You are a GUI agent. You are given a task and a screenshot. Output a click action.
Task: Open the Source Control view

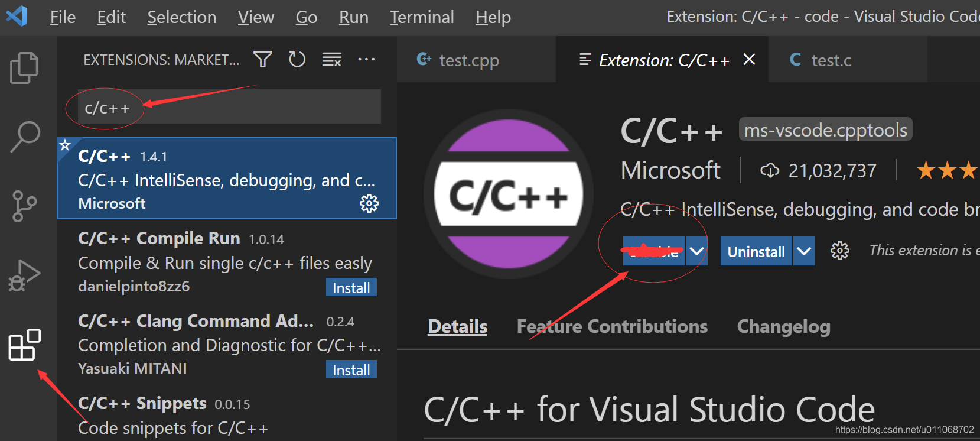[24, 206]
